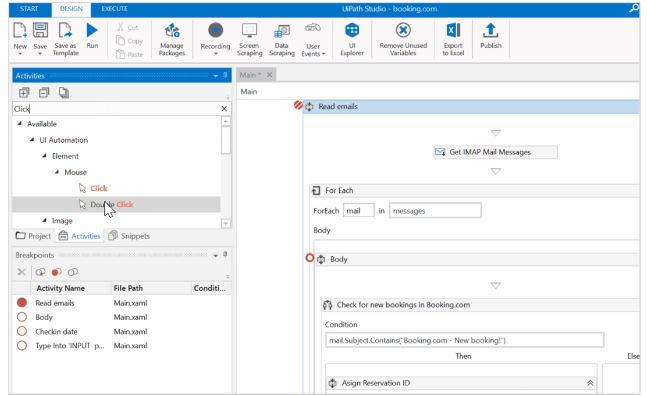Switch to EXECUTE ribbon tab

(114, 9)
